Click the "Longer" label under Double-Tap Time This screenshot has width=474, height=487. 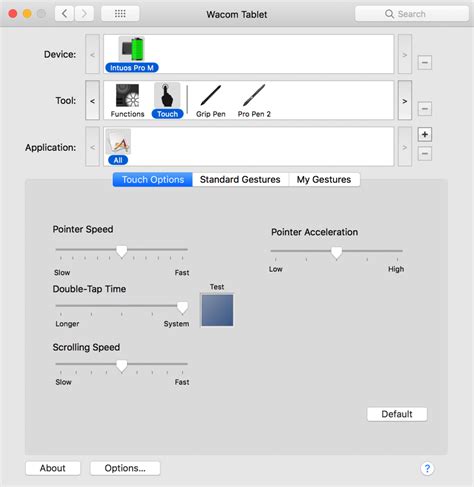click(67, 324)
